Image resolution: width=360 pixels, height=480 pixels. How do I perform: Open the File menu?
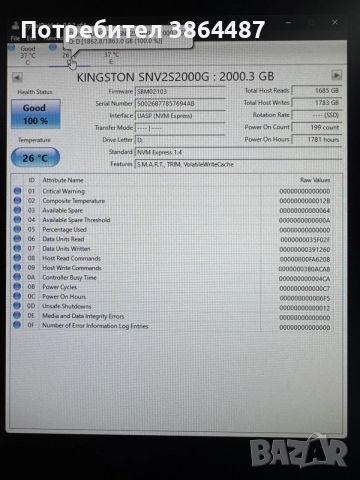pyautogui.click(x=15, y=38)
